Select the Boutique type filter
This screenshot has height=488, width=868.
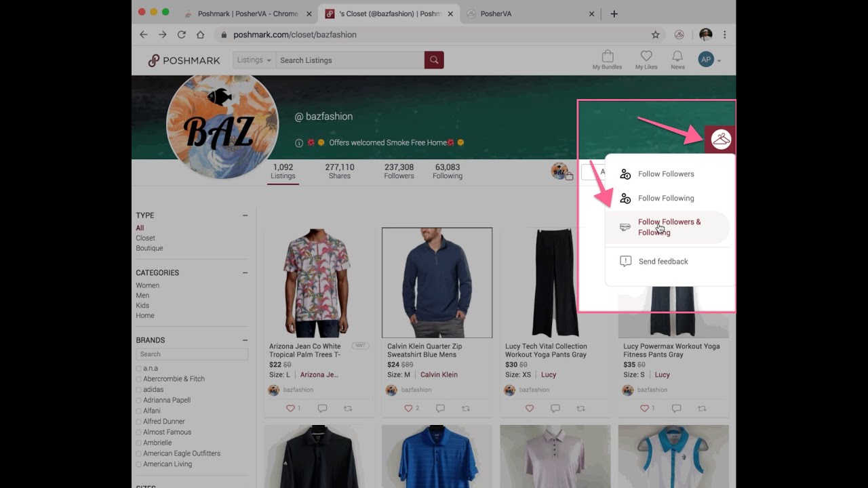[149, 248]
